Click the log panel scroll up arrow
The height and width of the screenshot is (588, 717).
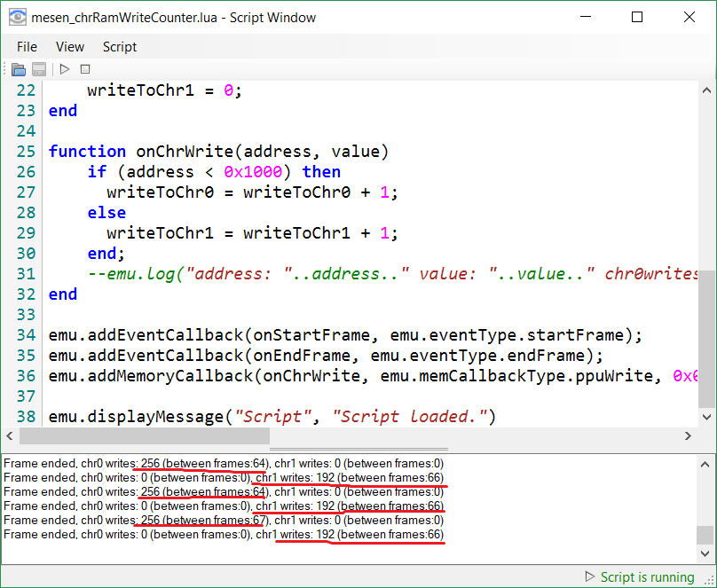tap(705, 465)
